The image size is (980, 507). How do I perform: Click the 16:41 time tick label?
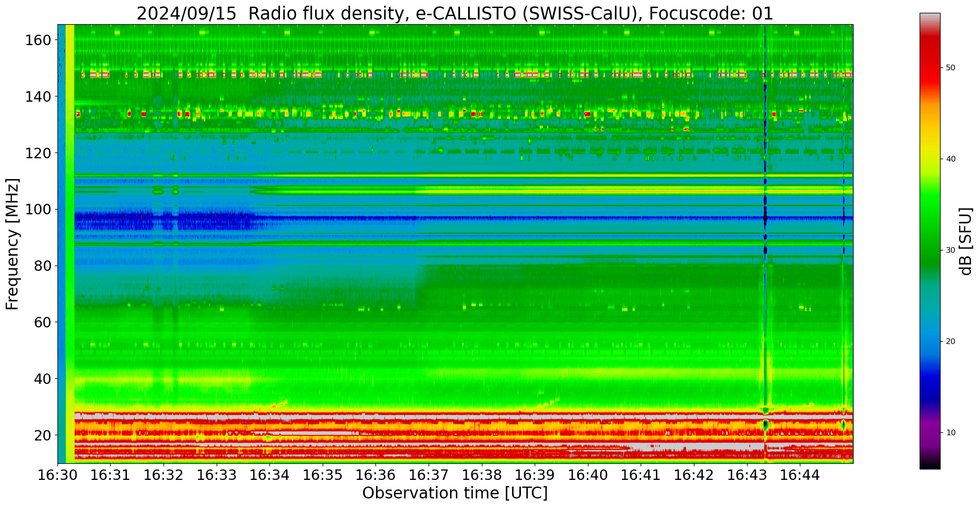tap(641, 475)
